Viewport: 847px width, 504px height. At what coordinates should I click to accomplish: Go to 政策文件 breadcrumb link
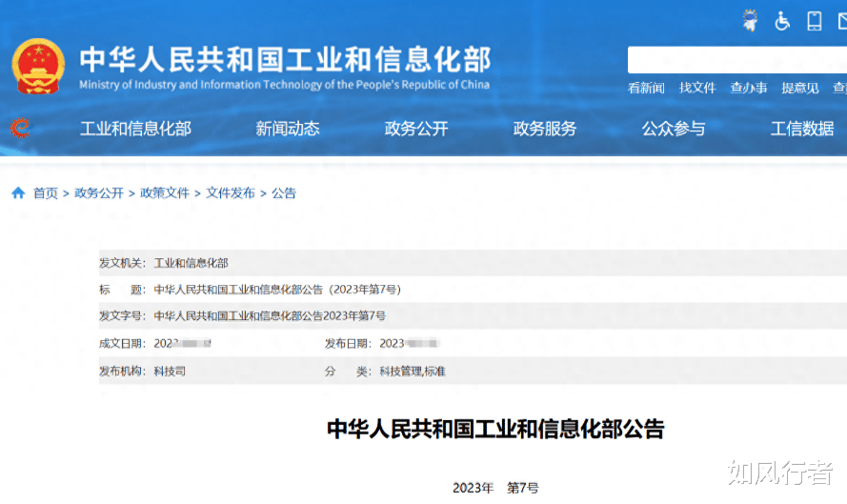[165, 192]
